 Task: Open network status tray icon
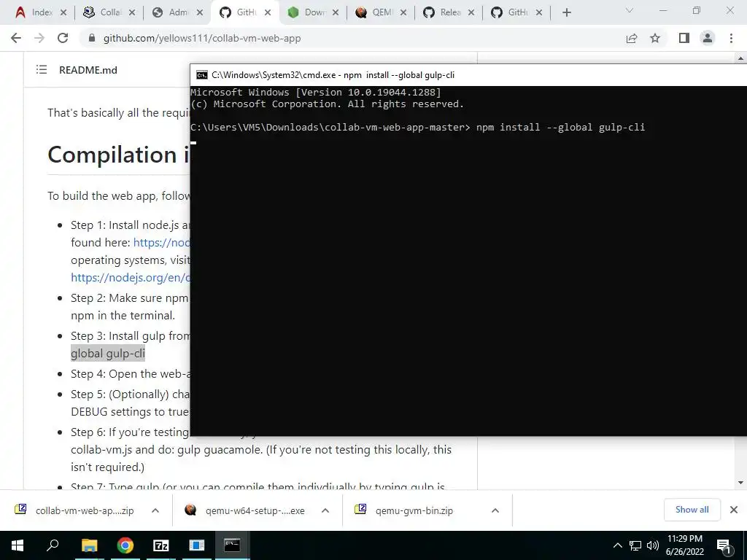pos(635,545)
